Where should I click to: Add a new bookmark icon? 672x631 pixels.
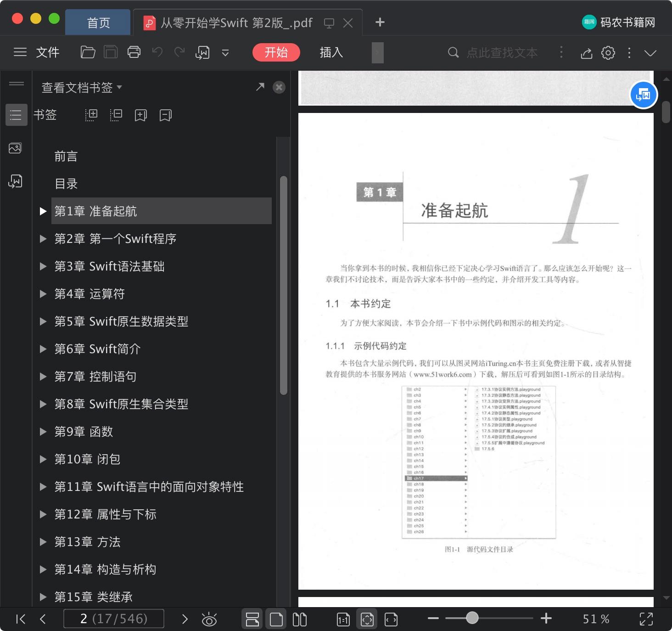[x=141, y=115]
